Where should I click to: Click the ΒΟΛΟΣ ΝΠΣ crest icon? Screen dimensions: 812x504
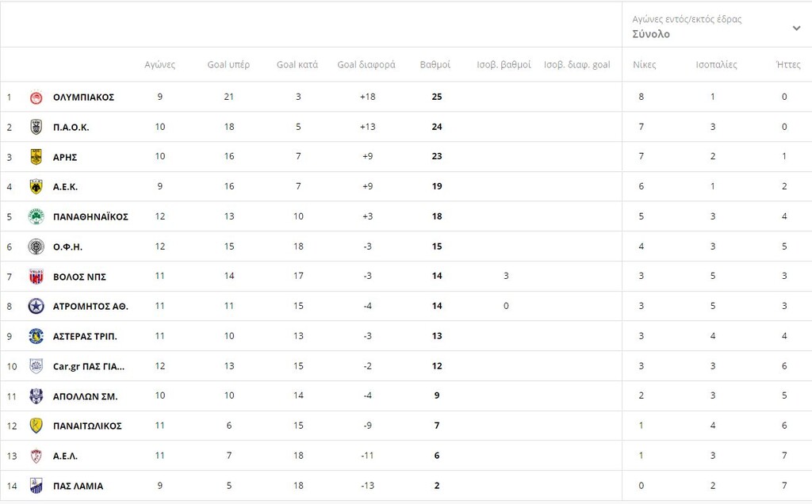36,277
